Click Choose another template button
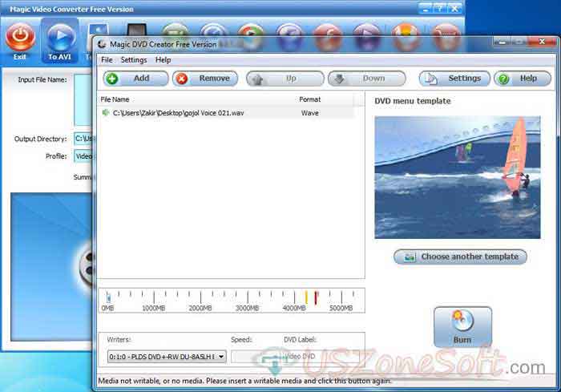The image size is (561, 392). 460,257
